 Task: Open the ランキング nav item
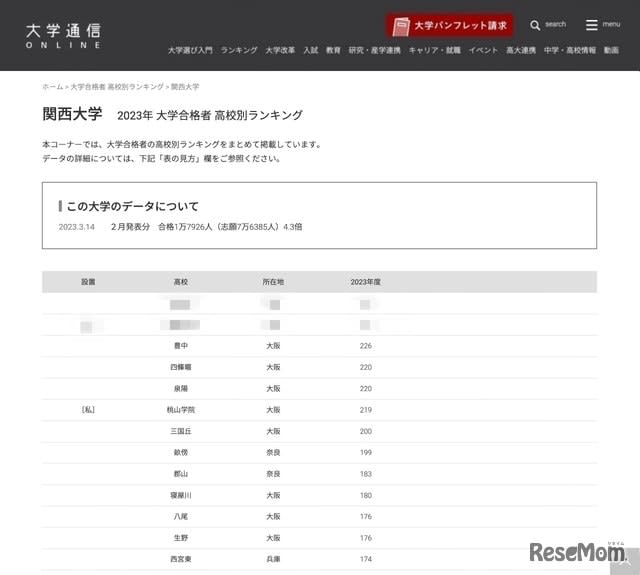click(x=239, y=50)
